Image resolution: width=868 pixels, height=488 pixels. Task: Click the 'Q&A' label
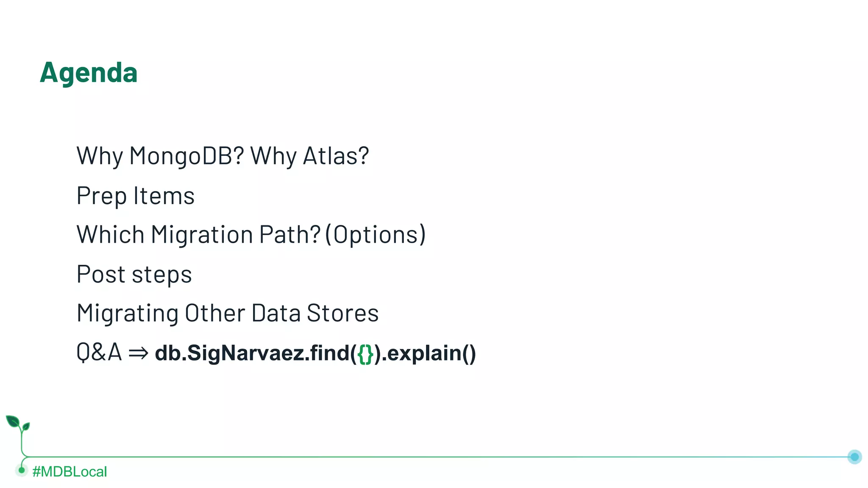tap(99, 352)
